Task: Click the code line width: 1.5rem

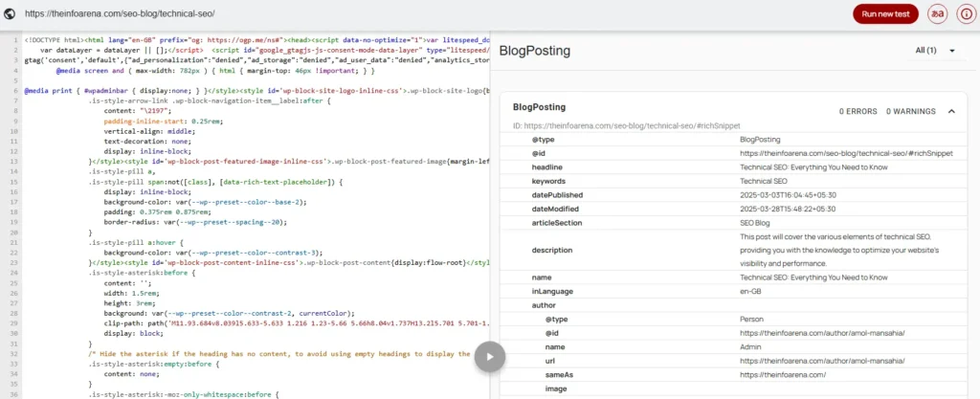Action: point(130,293)
